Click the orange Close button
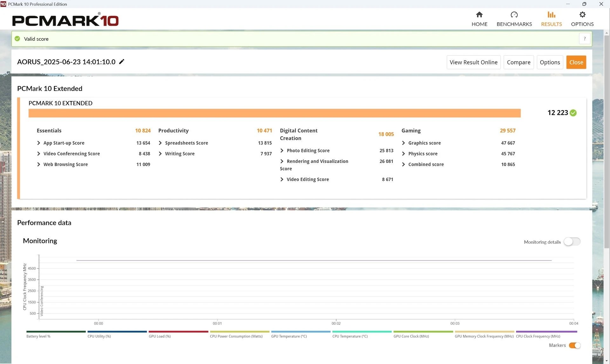The image size is (610, 364). pos(576,62)
